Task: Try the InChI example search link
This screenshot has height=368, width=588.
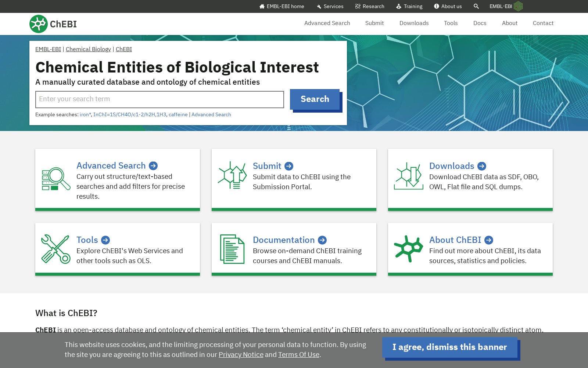Action: [130, 115]
